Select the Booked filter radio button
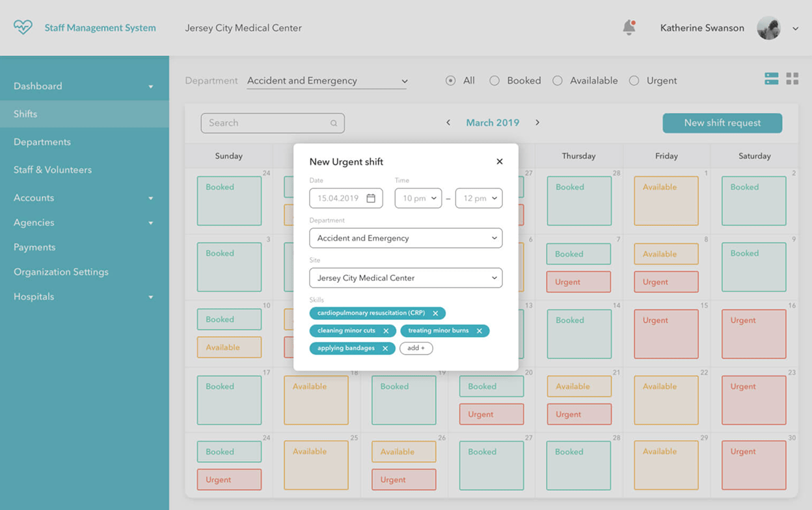 point(494,81)
